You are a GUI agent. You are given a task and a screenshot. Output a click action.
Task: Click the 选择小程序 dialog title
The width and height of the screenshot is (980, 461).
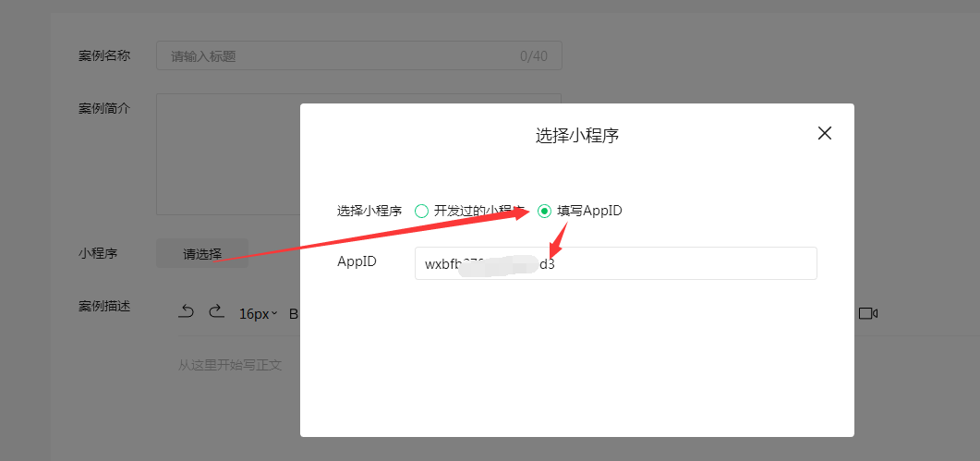coord(577,136)
